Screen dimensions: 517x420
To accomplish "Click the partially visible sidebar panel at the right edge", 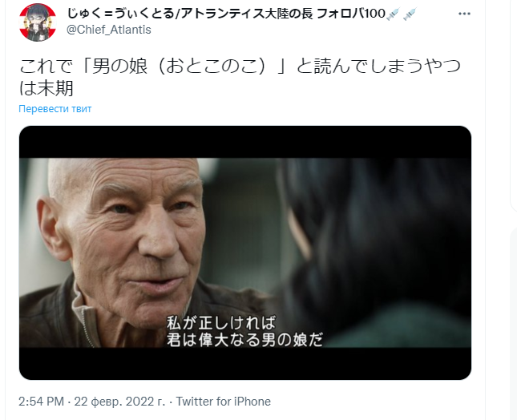I will coord(513,323).
